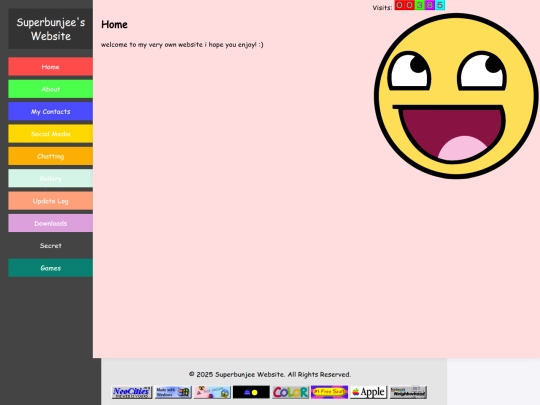Click the rainbow visits counter digits
540x405 pixels.
[420, 5]
